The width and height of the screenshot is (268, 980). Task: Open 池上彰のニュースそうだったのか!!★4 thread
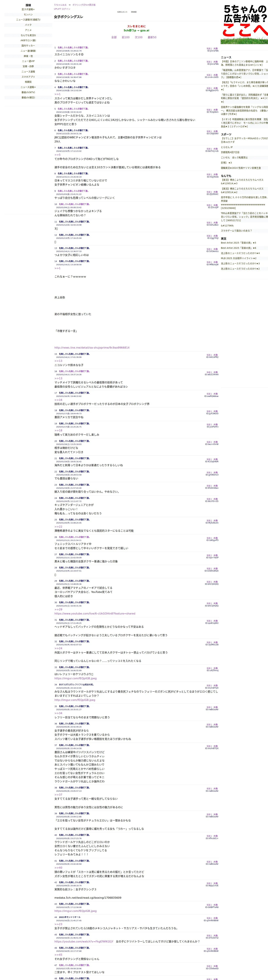tap(240, 253)
